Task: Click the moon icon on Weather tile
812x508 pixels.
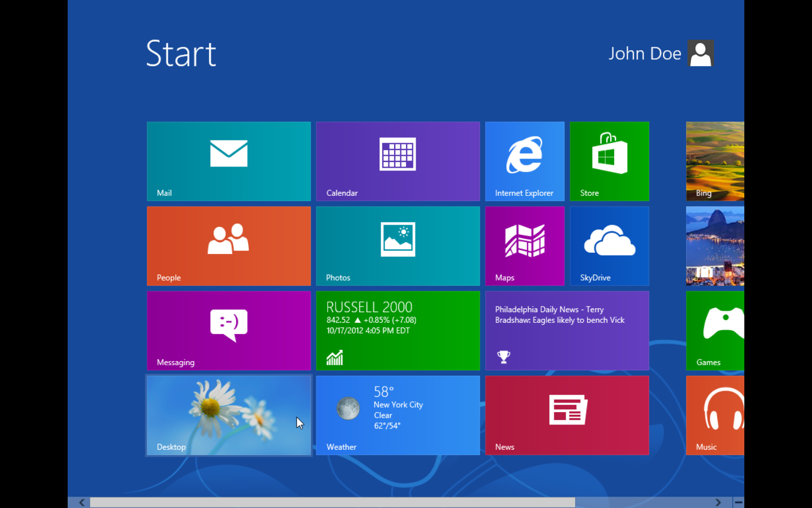Action: [348, 408]
